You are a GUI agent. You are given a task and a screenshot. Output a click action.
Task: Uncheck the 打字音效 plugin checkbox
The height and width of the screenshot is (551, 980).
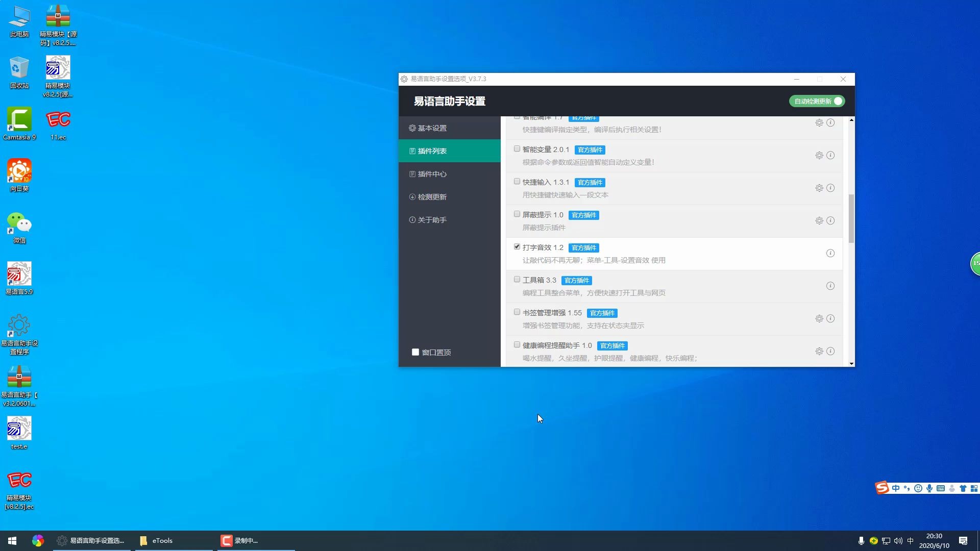click(x=517, y=247)
